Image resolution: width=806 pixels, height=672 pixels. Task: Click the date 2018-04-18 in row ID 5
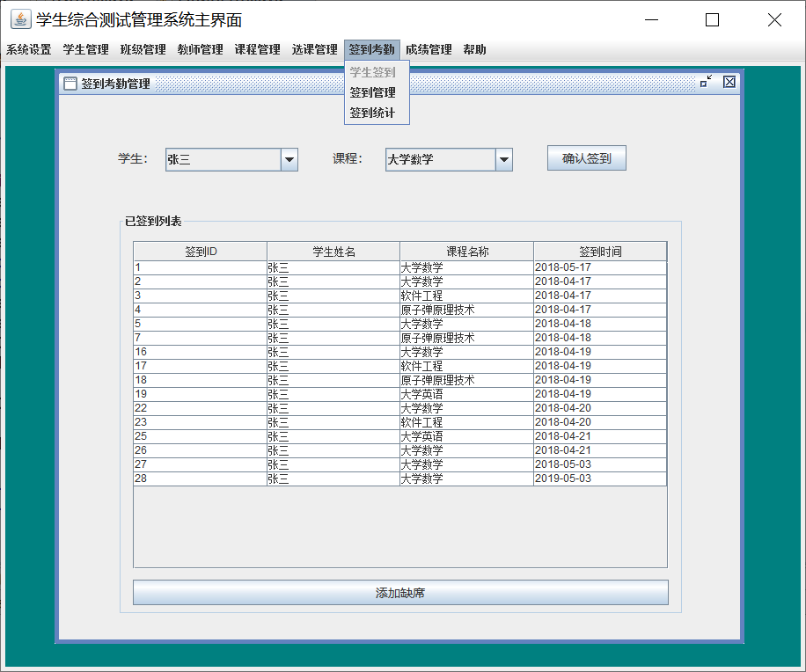click(563, 324)
